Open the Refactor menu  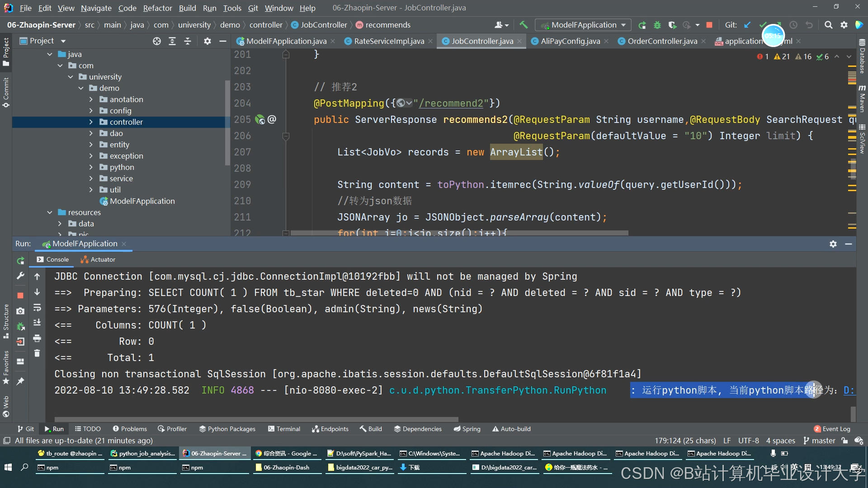pos(157,8)
